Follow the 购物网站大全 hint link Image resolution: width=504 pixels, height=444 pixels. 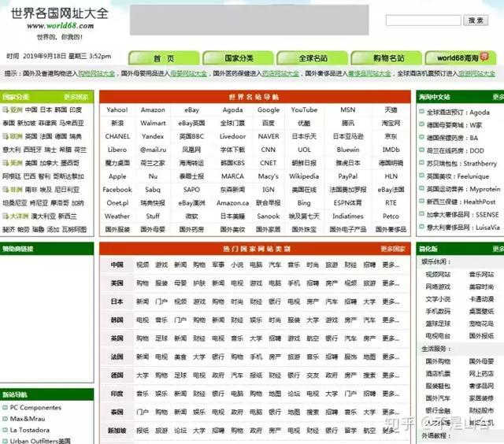(x=96, y=73)
